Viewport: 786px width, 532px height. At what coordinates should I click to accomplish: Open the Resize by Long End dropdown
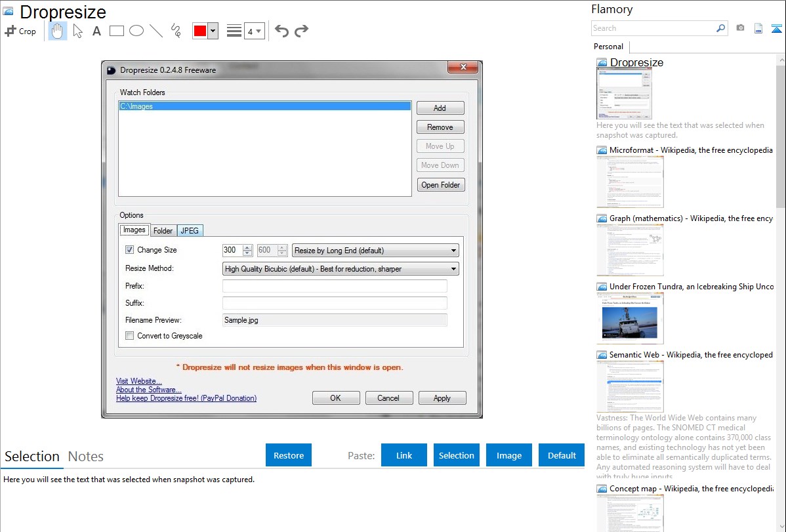click(x=375, y=250)
